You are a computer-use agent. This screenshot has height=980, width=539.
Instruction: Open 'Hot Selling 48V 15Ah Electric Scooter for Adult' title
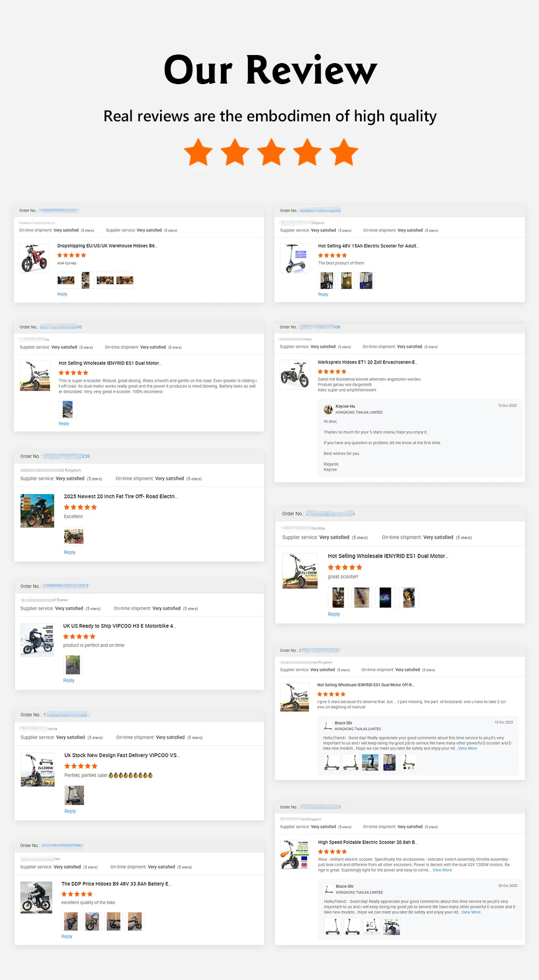click(368, 246)
